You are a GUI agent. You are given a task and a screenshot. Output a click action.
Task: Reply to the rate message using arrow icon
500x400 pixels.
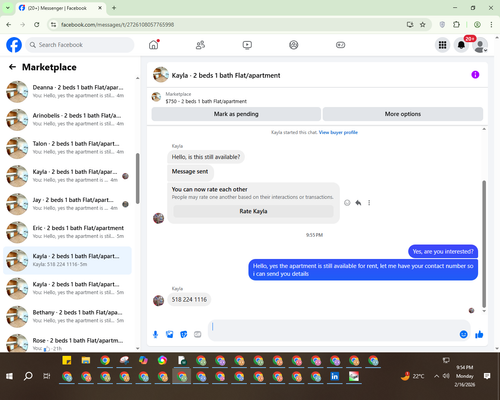[x=358, y=203]
